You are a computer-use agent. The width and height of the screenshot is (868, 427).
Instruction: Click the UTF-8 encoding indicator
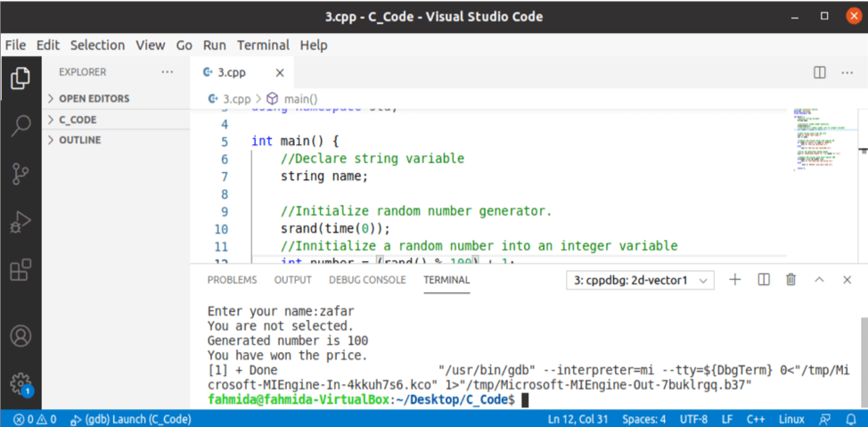(x=693, y=419)
